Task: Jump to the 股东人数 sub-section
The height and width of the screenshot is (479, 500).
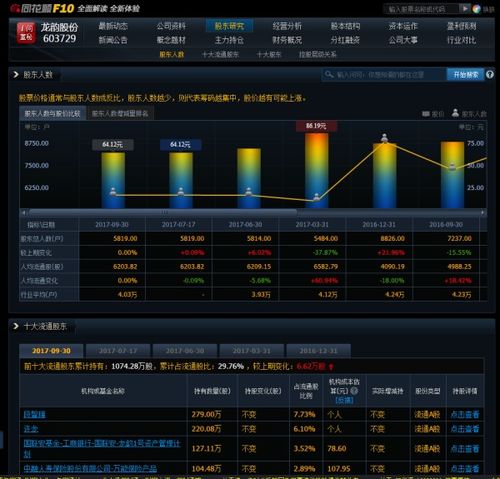Action: pos(172,55)
